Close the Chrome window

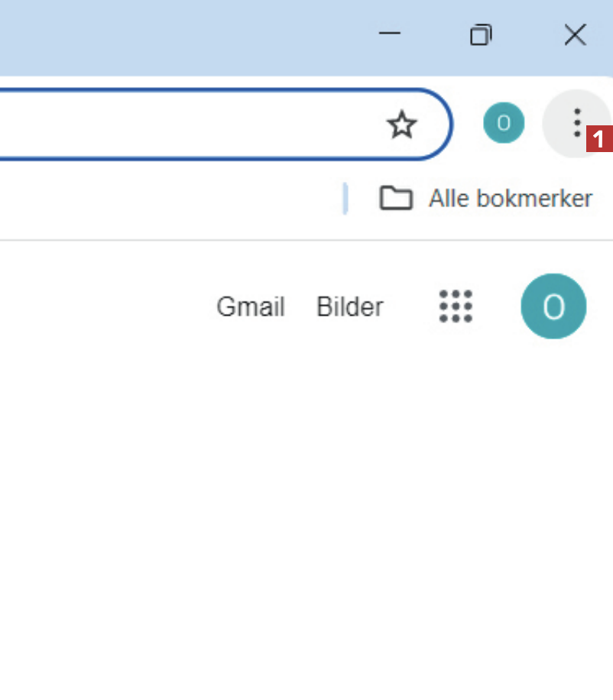pyautogui.click(x=575, y=34)
